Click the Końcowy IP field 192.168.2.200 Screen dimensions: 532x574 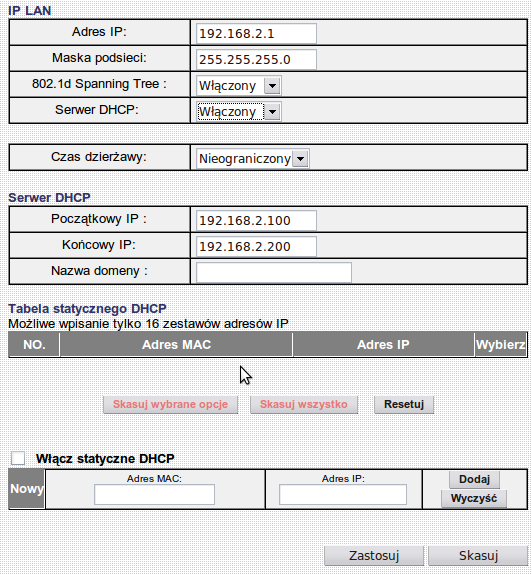(x=256, y=246)
